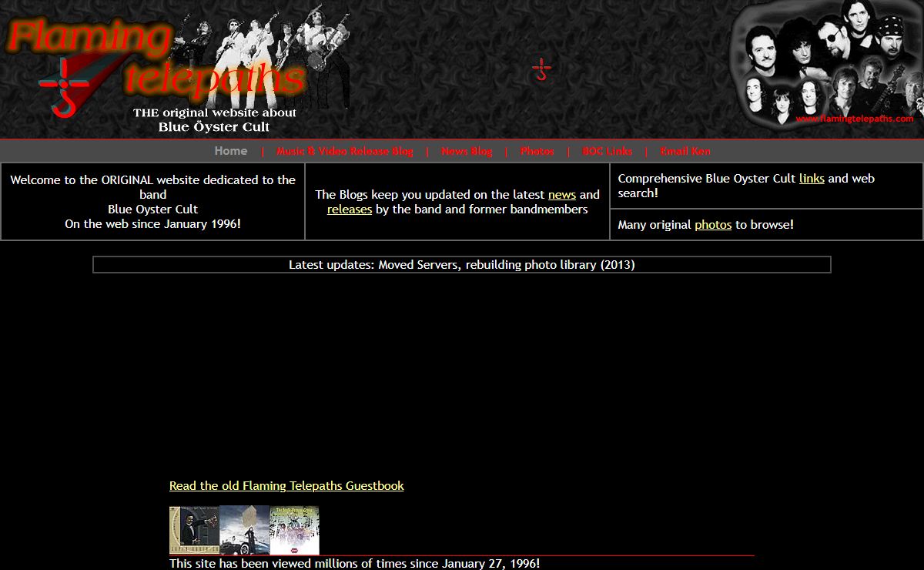Open the Home navigation item

231,151
